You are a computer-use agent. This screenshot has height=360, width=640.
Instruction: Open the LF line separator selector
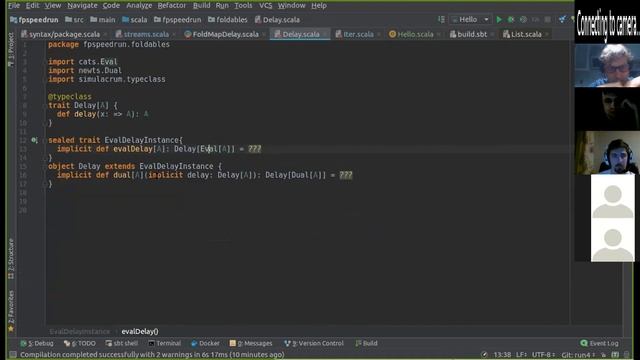[521, 355]
